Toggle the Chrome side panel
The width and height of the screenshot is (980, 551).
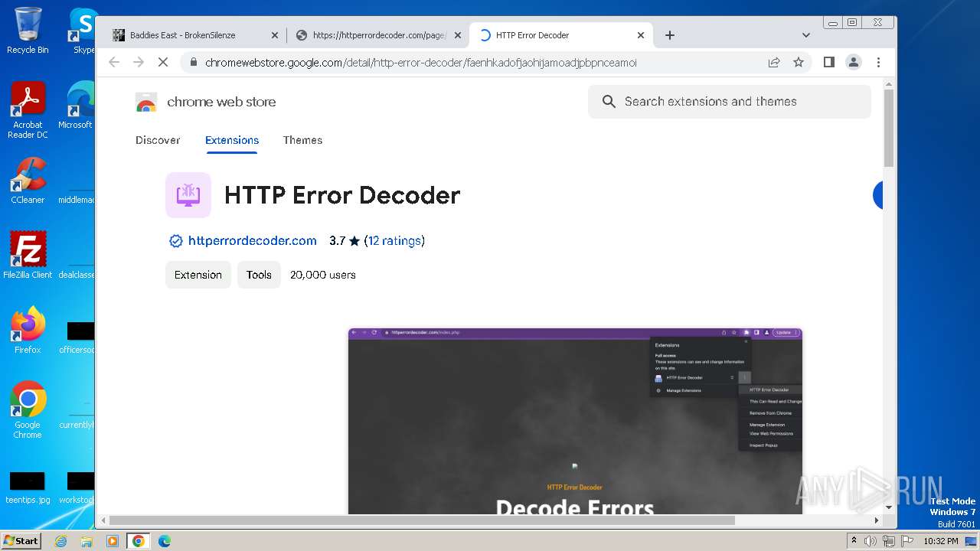(x=829, y=62)
